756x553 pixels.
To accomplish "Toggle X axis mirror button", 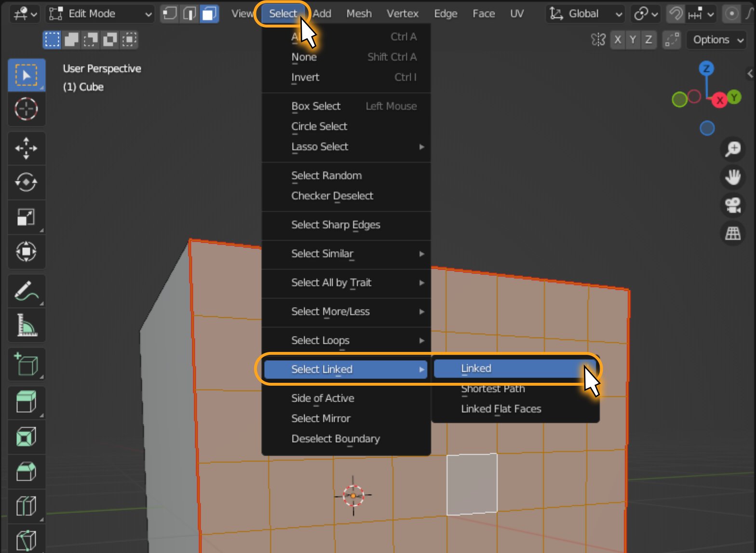I will 617,40.
